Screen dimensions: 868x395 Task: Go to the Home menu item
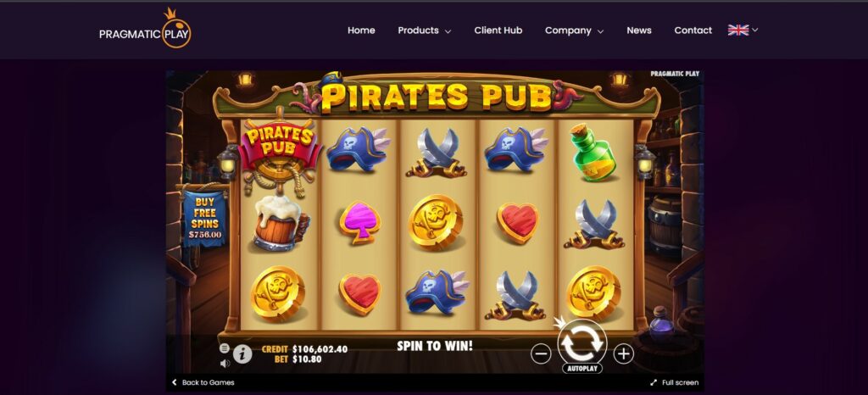361,31
